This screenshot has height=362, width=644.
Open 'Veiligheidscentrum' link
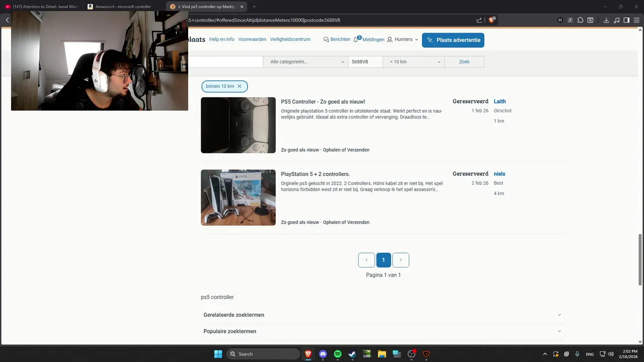[290, 39]
